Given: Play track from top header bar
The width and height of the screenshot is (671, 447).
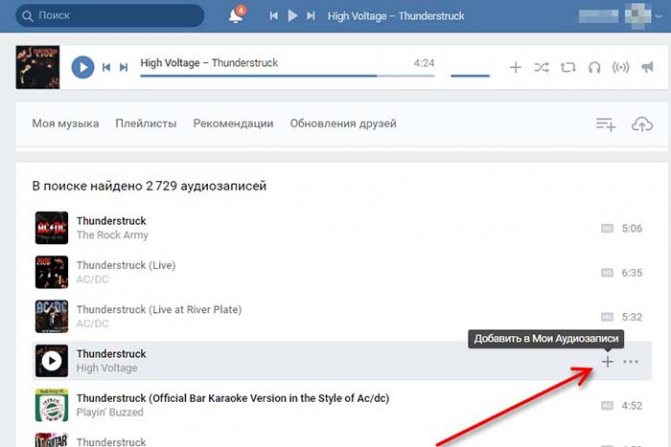Looking at the screenshot, I should pos(292,16).
